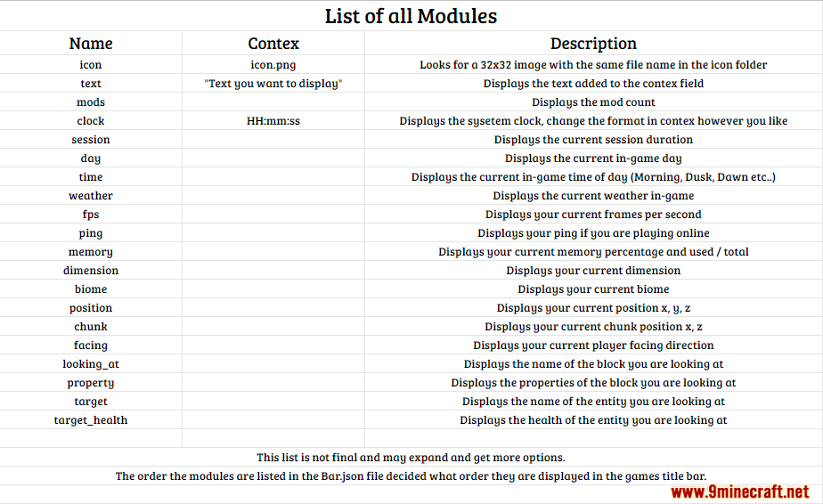Select the Contex column header
Screen dimensions: 823x504
click(273, 44)
